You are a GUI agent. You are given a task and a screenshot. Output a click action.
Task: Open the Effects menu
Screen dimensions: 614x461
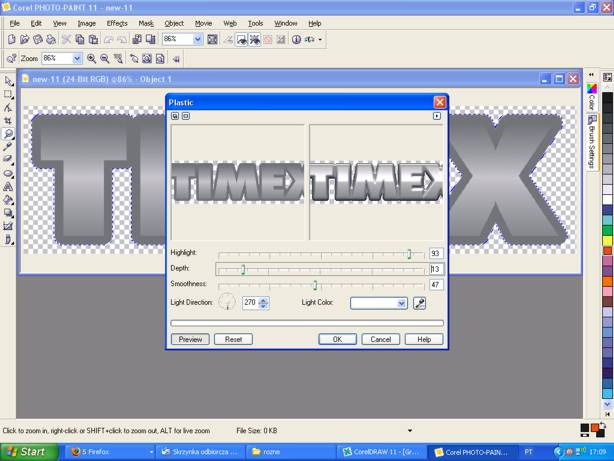[117, 23]
